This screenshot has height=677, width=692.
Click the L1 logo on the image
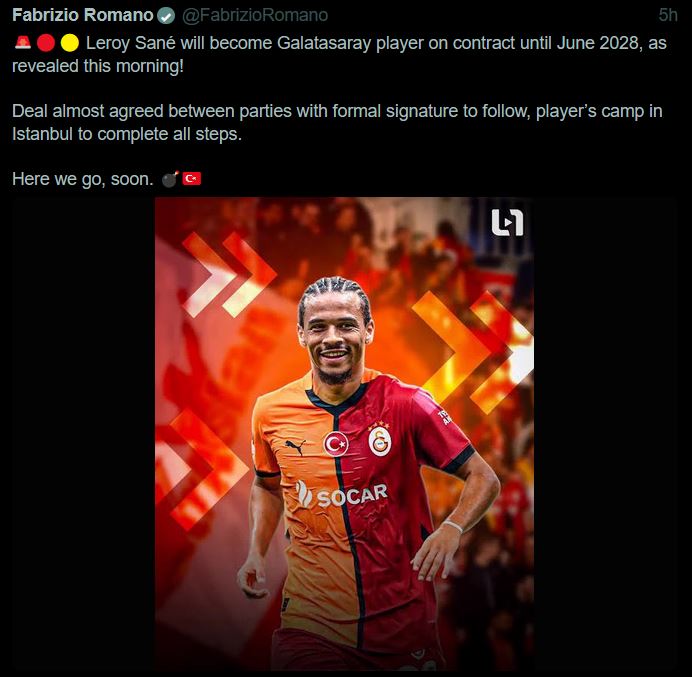click(508, 222)
